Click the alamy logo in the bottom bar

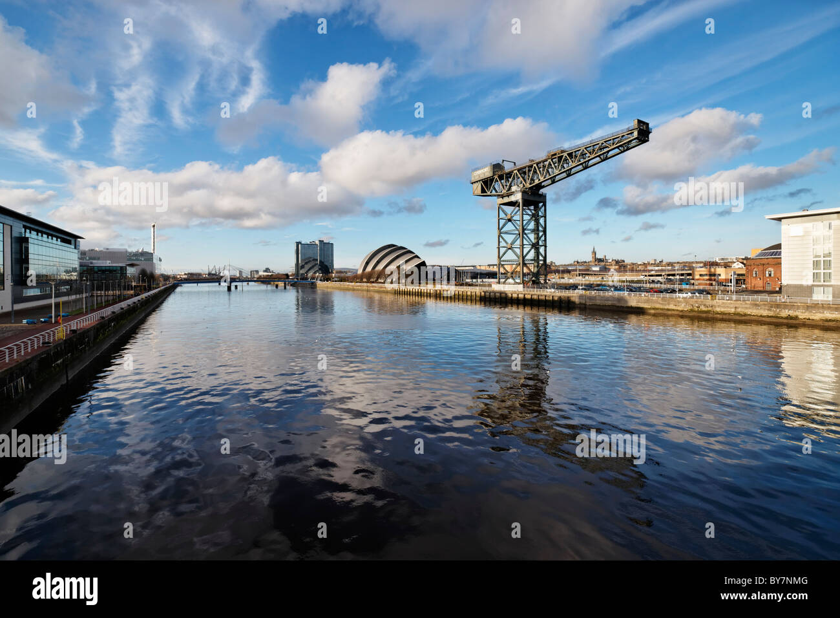point(65,589)
